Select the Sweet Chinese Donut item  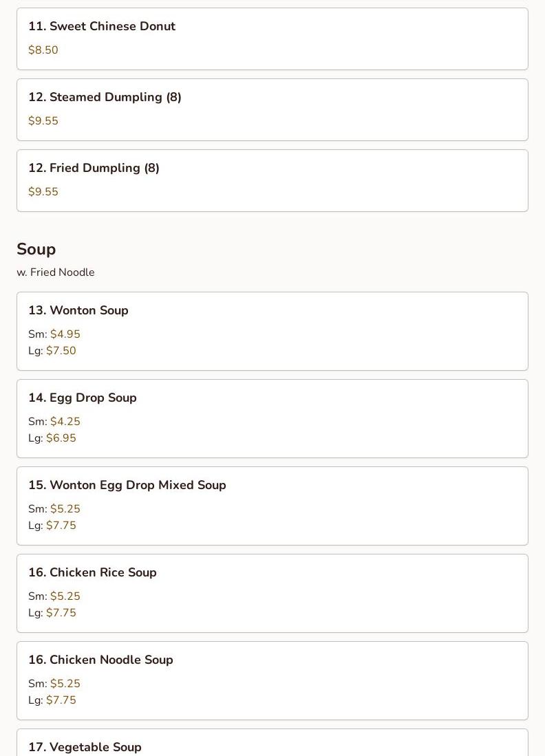(272, 39)
